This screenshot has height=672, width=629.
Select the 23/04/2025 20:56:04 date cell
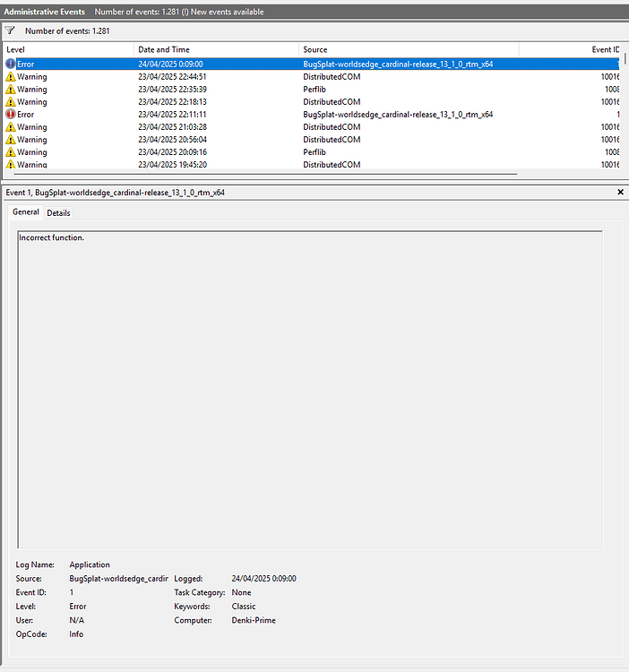point(172,139)
